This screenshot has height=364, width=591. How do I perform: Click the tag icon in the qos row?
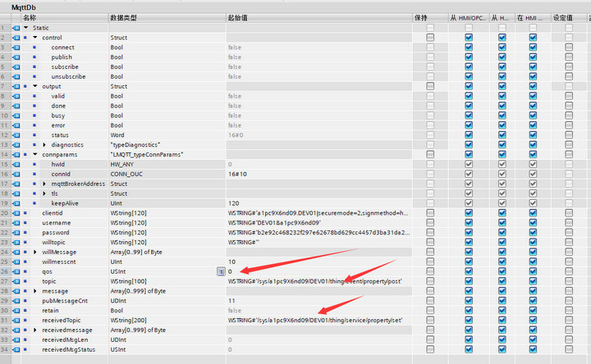coord(16,271)
